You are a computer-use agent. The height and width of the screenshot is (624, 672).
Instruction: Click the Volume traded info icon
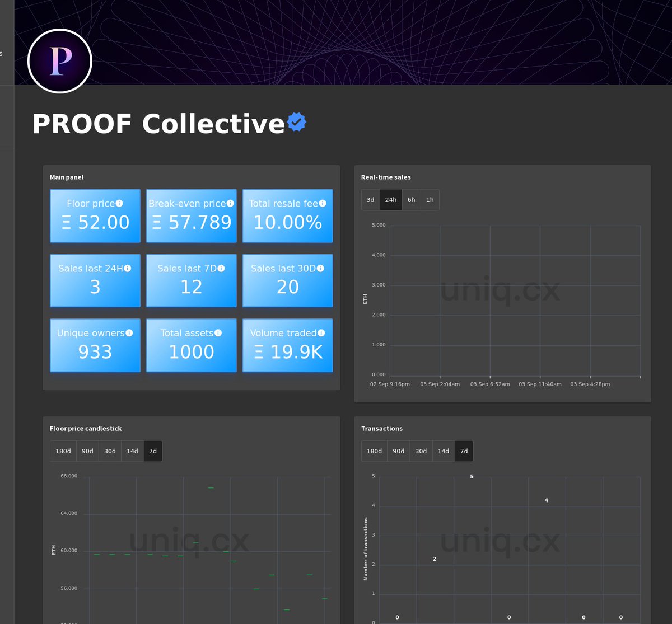(321, 333)
